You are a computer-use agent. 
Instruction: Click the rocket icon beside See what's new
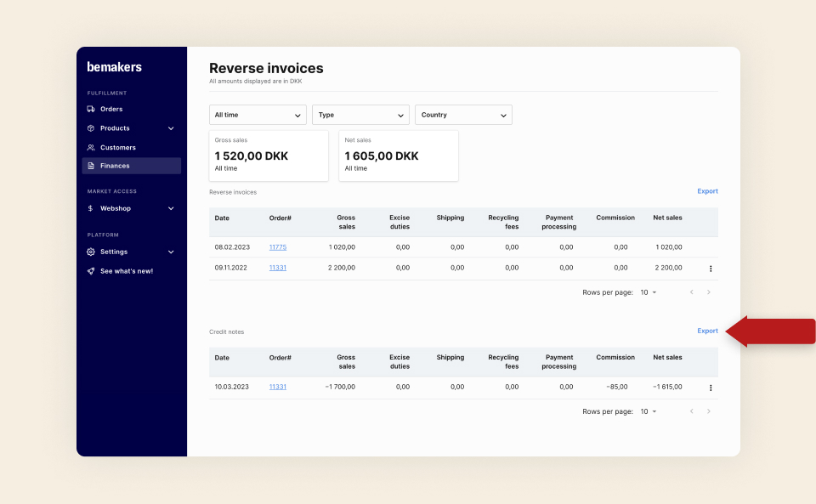click(x=91, y=271)
